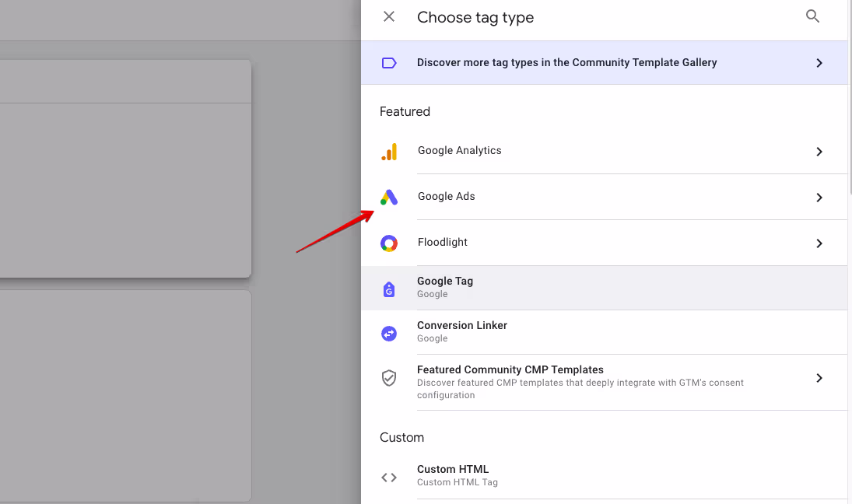Image resolution: width=852 pixels, height=504 pixels.
Task: Close the Choose tag type panel
Action: click(389, 17)
